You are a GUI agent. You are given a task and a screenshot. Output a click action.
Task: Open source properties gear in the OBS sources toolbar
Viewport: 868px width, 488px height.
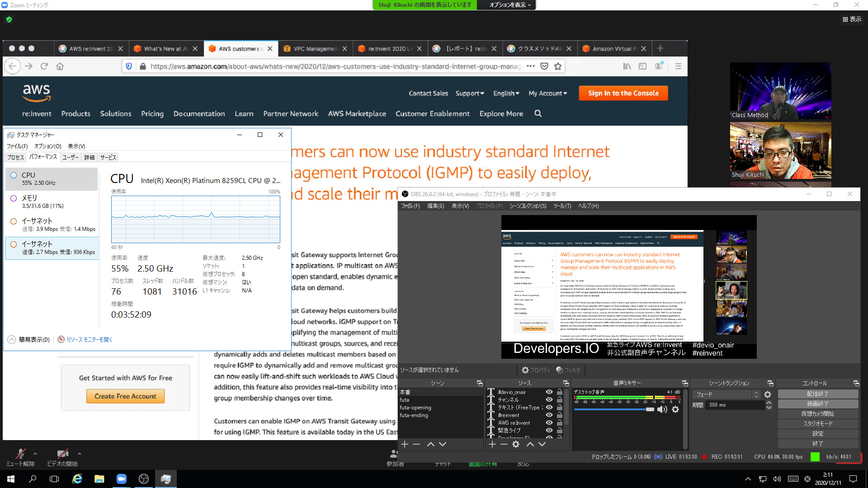click(516, 444)
